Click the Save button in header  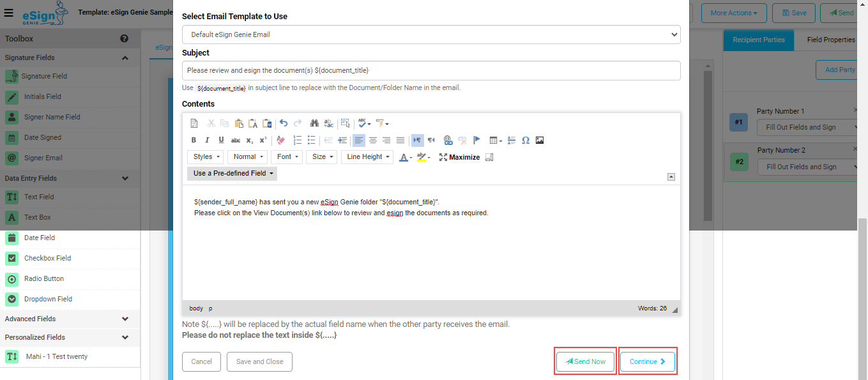(793, 13)
